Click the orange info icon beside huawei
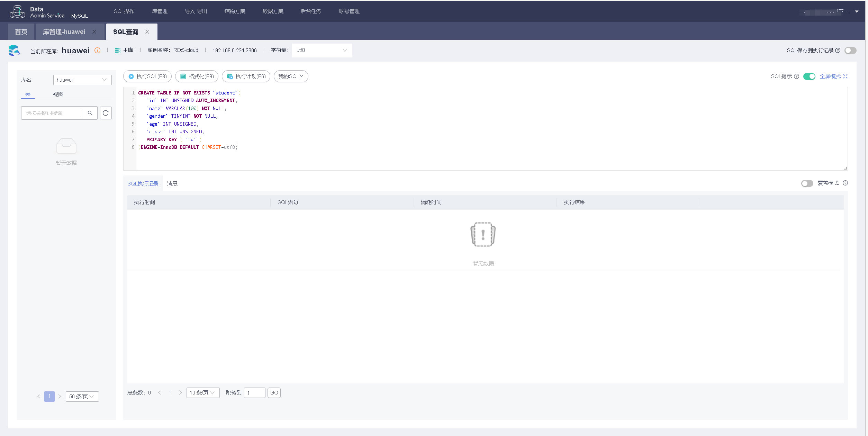Viewport: 868px width, 436px height. tap(98, 51)
